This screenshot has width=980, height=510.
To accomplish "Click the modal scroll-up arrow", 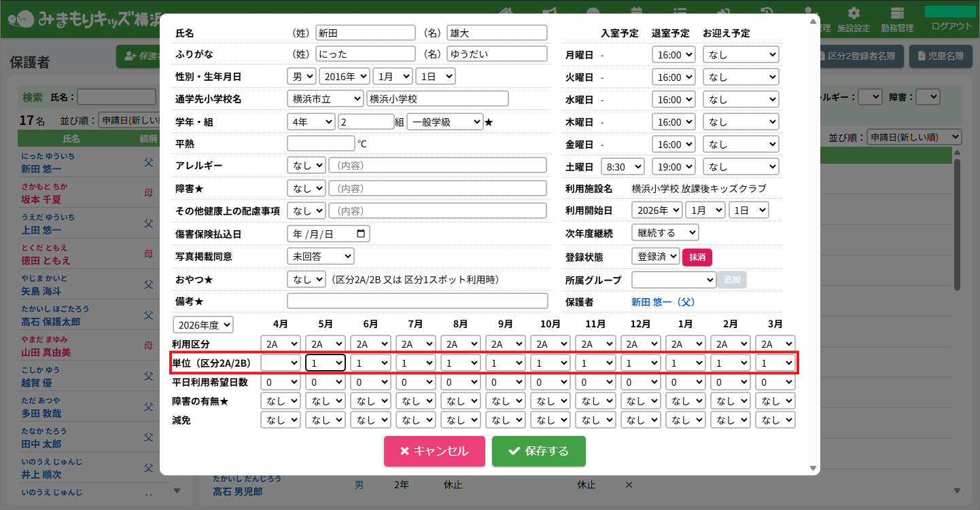I will tap(813, 21).
